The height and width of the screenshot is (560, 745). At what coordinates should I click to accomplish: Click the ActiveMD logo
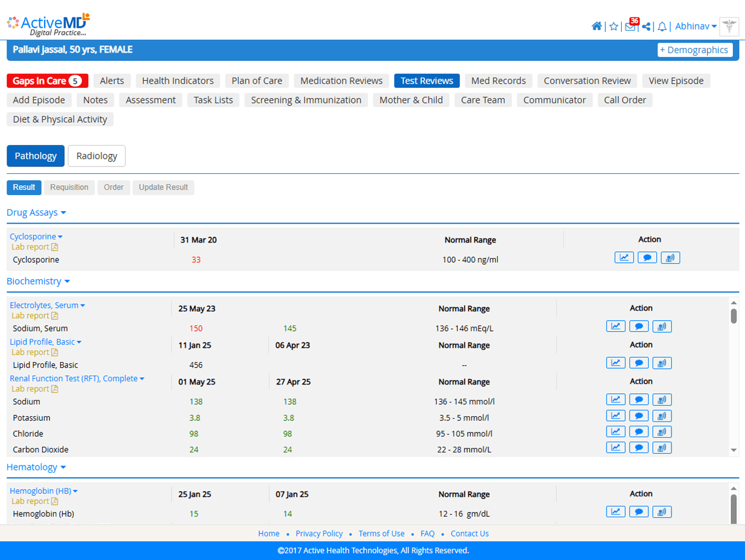click(x=48, y=25)
